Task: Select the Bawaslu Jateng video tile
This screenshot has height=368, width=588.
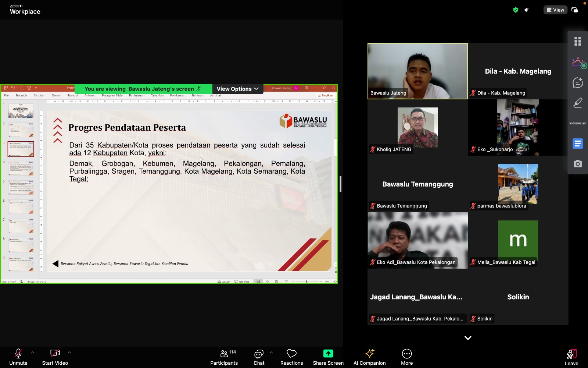Action: click(417, 71)
